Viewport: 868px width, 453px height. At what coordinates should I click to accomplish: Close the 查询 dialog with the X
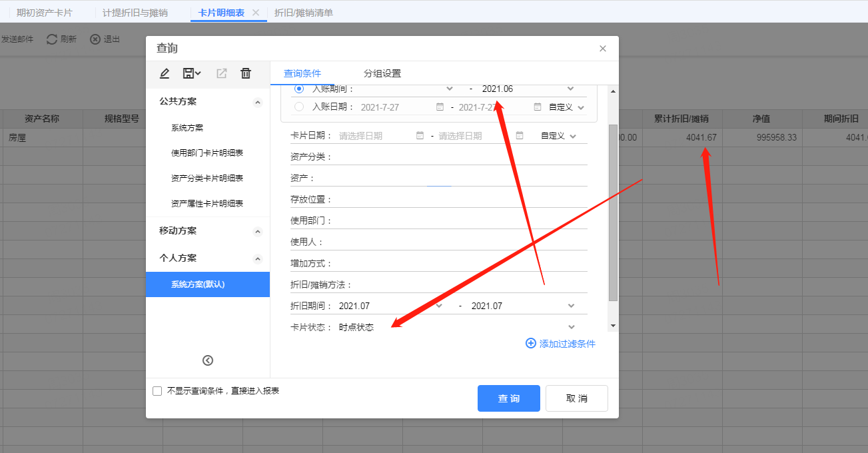[x=603, y=49]
